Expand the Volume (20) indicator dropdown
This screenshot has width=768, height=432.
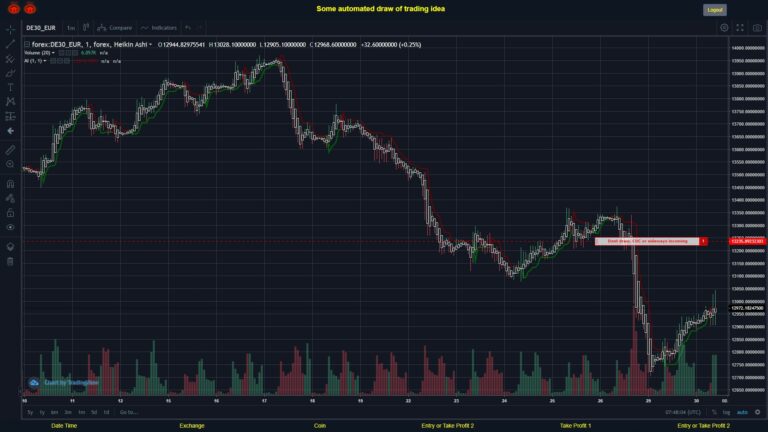[53, 53]
